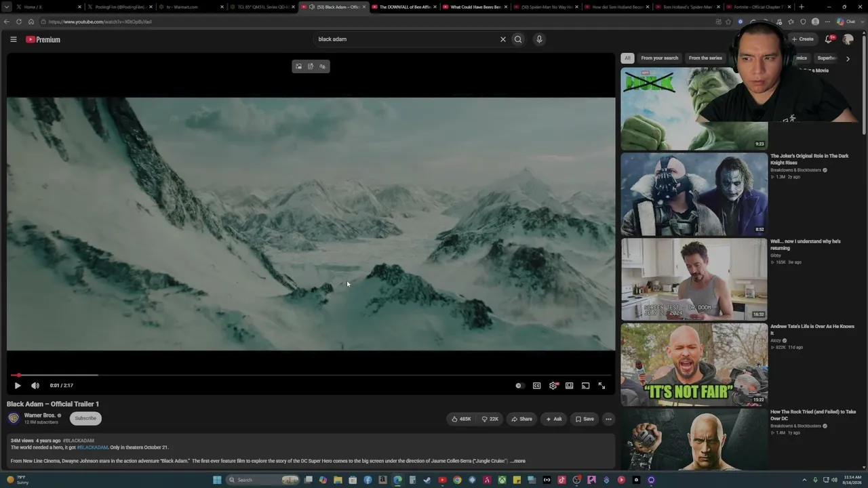Click the taskbar Search box

[x=263, y=480]
